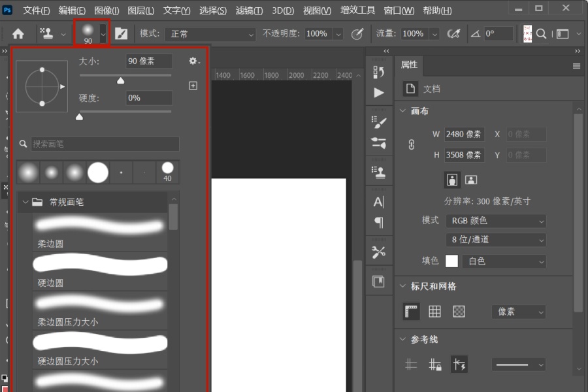588x392 pixels.
Task: Open the 滤镜(T) menu
Action: pos(249,10)
